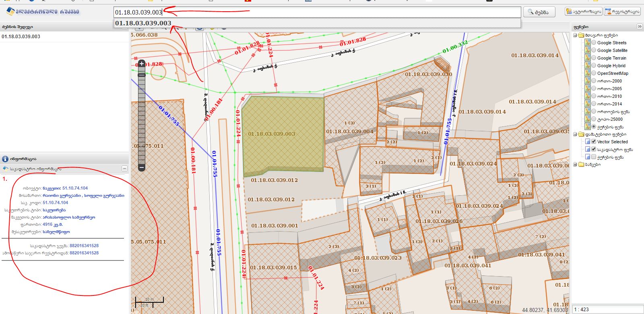This screenshot has width=644, height=314.
Task: Open the authorization (ავტორიზაცია) login button
Action: (583, 12)
